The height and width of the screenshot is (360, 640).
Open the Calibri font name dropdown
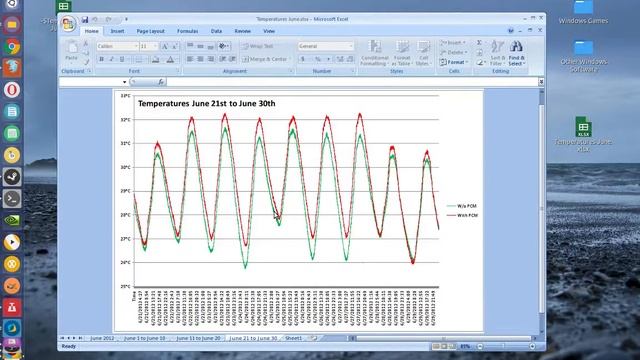(136, 47)
